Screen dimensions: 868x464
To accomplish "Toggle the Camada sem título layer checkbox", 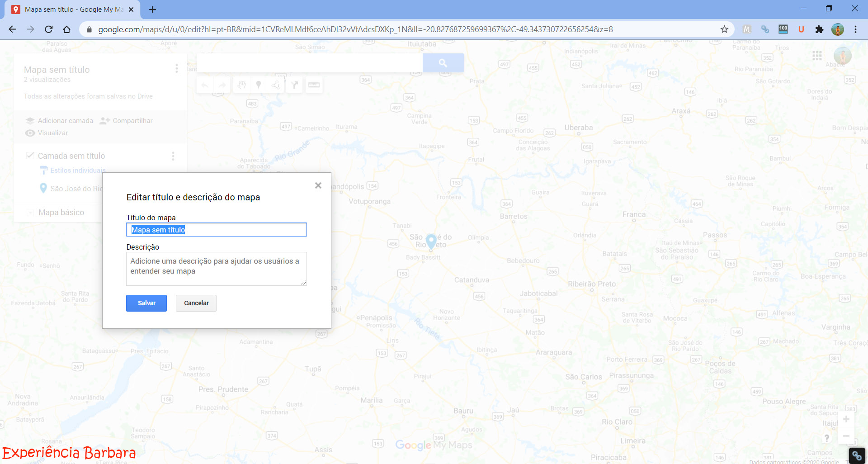I will (x=30, y=156).
